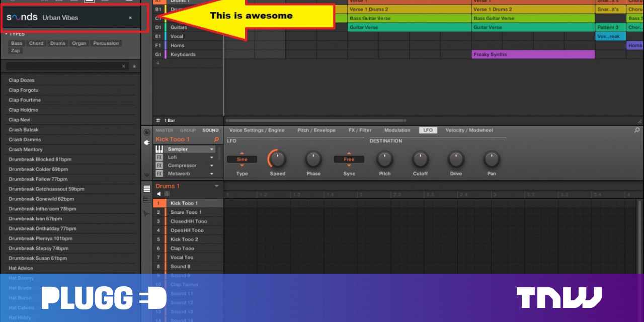Viewport: 644px width, 322px height.
Task: Filter by Organ type tag
Action: (79, 43)
